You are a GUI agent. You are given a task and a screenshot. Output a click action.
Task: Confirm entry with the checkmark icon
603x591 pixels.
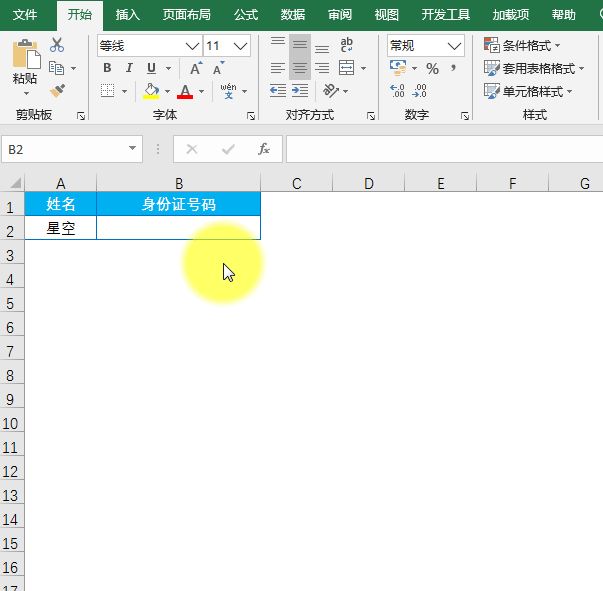[x=228, y=149]
